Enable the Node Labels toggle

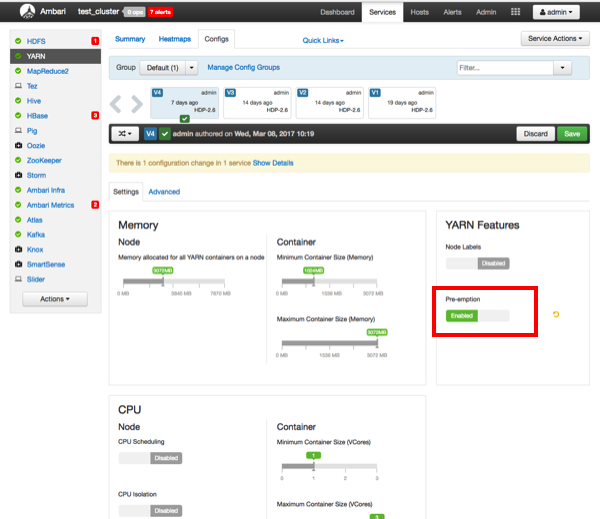[x=477, y=263]
